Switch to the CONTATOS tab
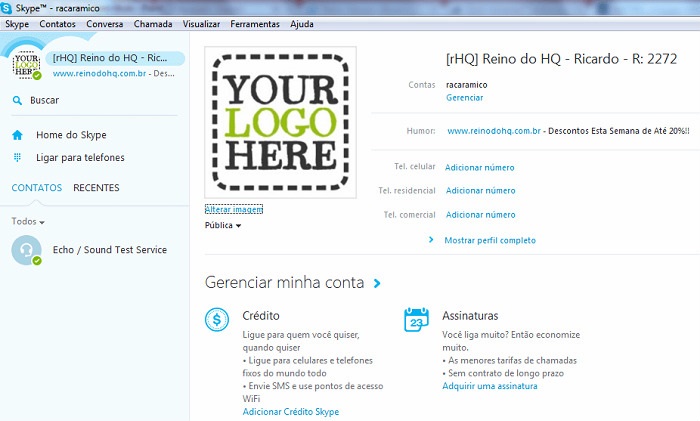Image resolution: width=700 pixels, height=421 pixels. 37,188
